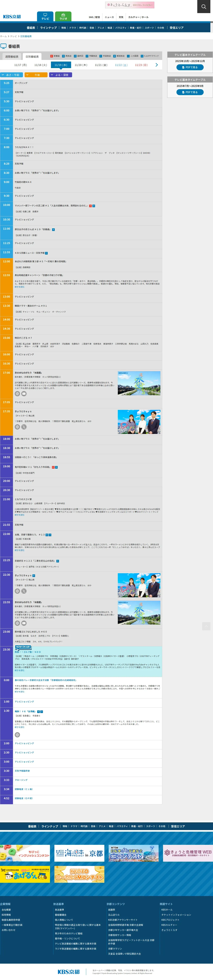The image size is (213, 980).
Task: Open website globe icon for 22:30 きょうとDays
Action: (17, 591)
